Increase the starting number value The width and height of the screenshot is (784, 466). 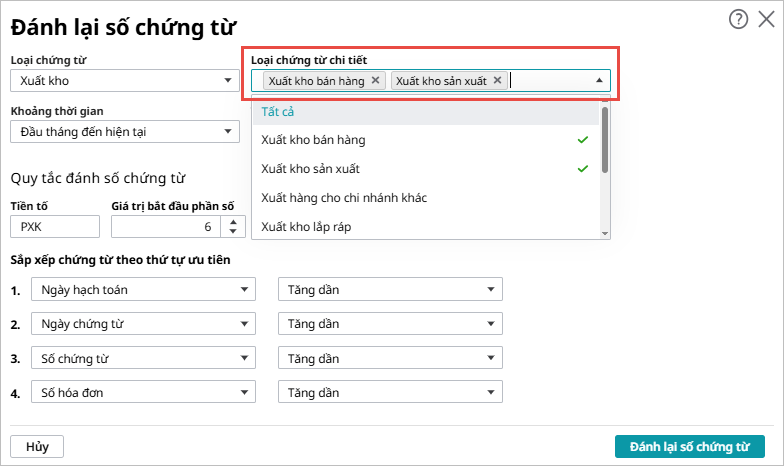[233, 221]
